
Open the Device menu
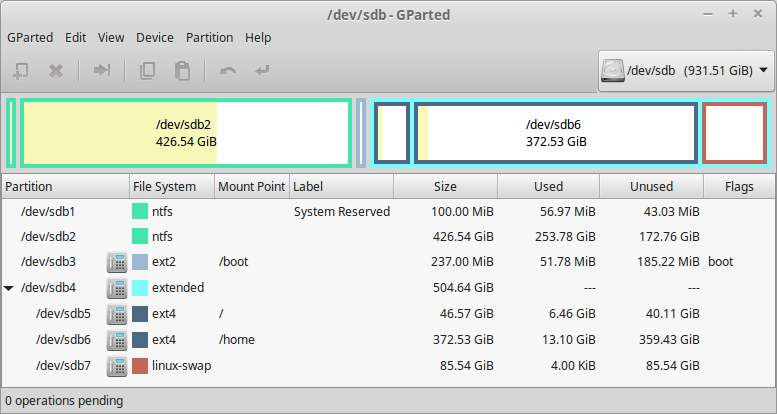click(155, 38)
